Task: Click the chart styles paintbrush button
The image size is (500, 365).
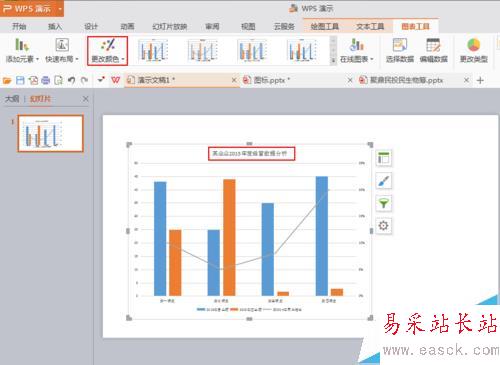Action: [384, 181]
